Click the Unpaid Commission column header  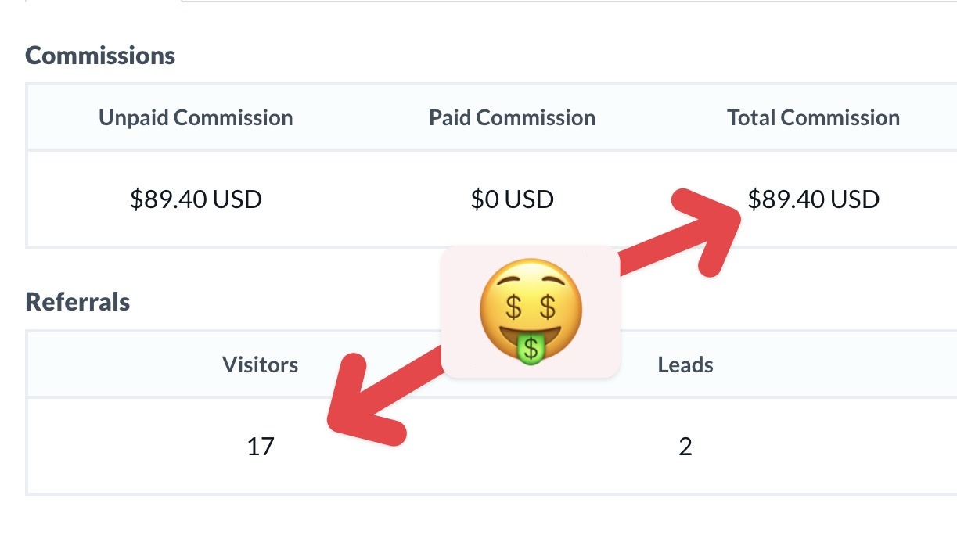point(196,118)
